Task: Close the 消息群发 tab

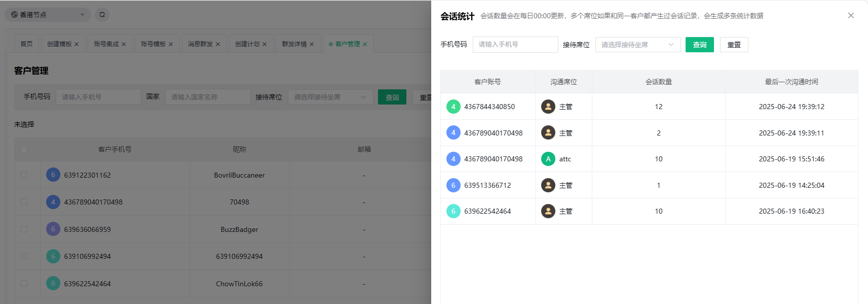Action: [x=218, y=44]
